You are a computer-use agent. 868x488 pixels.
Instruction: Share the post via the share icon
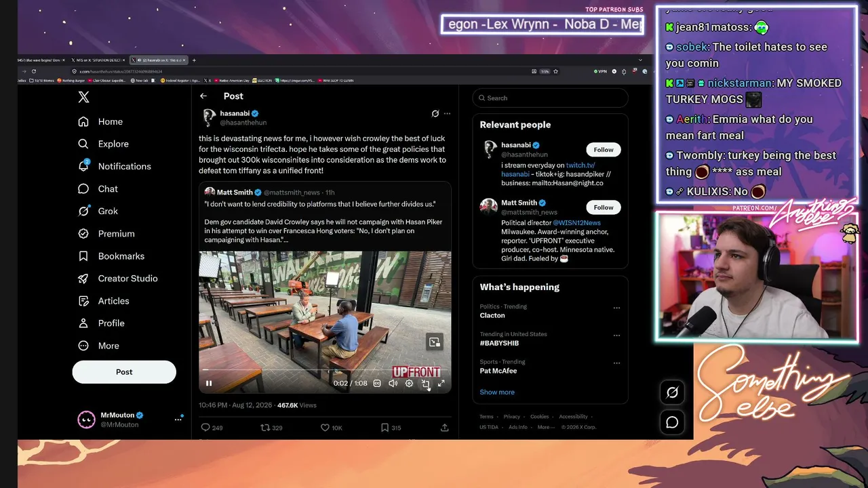tap(444, 428)
